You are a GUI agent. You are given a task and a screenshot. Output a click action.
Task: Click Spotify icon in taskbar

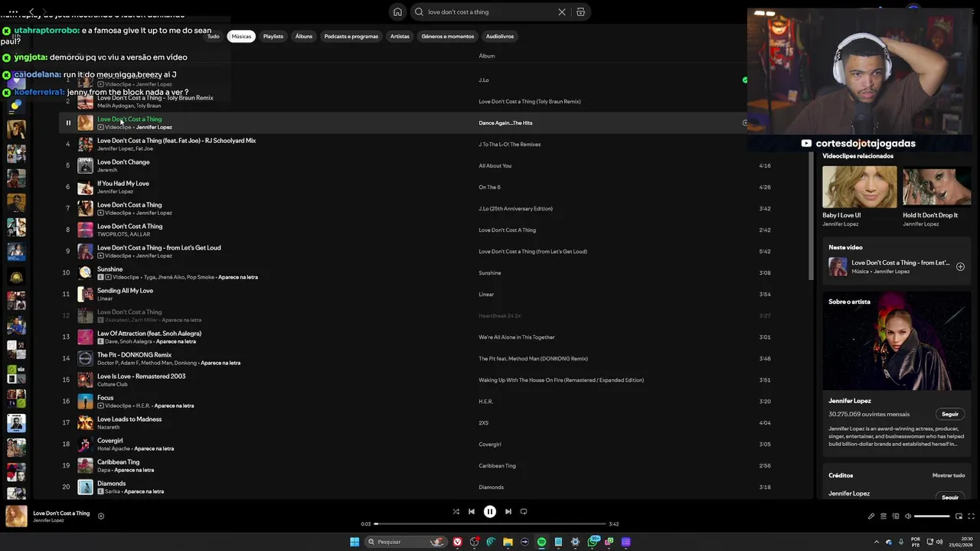541,542
